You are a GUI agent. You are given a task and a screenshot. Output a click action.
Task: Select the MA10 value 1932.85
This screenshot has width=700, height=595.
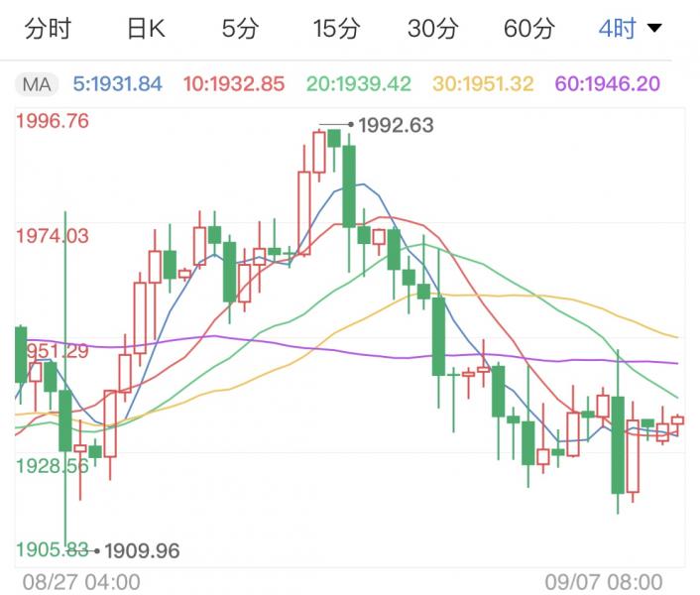[236, 84]
